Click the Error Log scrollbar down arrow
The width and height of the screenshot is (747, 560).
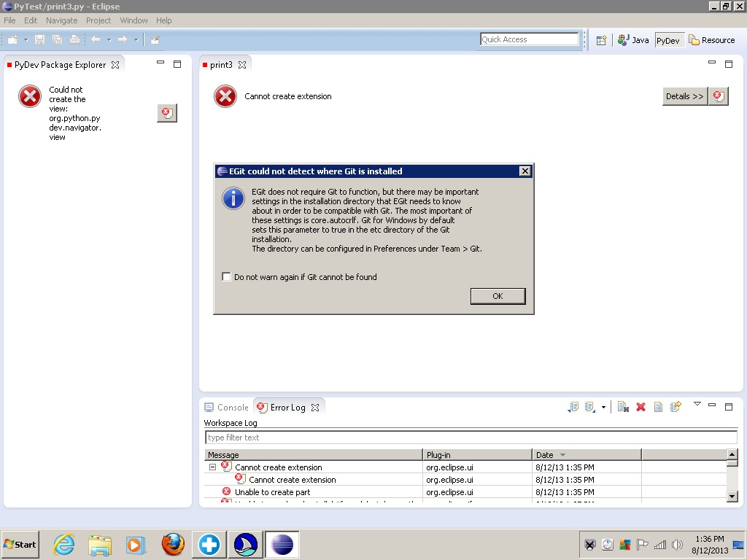click(732, 497)
